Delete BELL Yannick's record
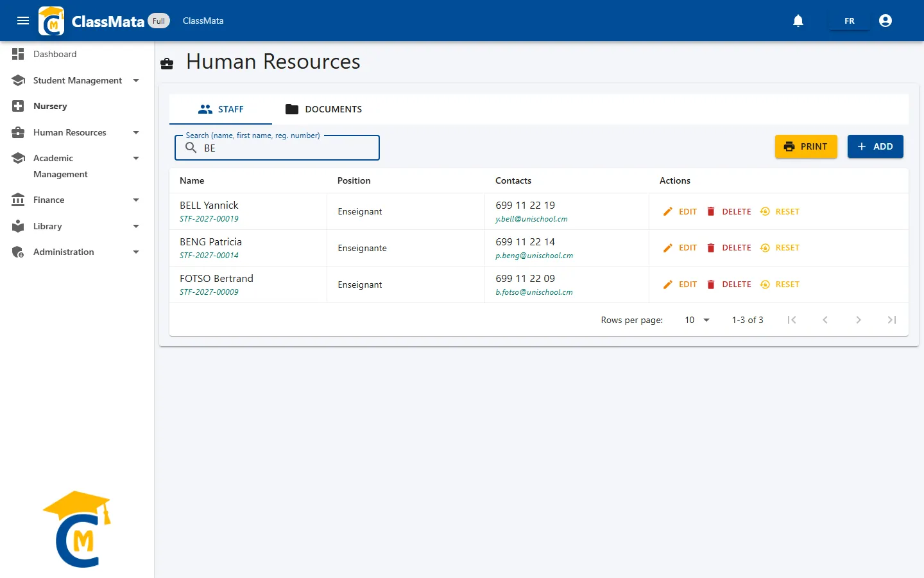924x578 pixels. click(729, 211)
